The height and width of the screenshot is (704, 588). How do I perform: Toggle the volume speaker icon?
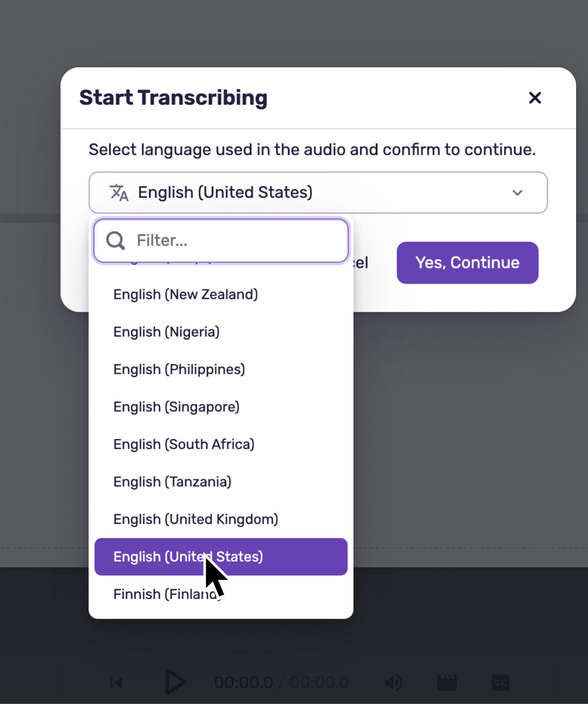[x=393, y=683]
